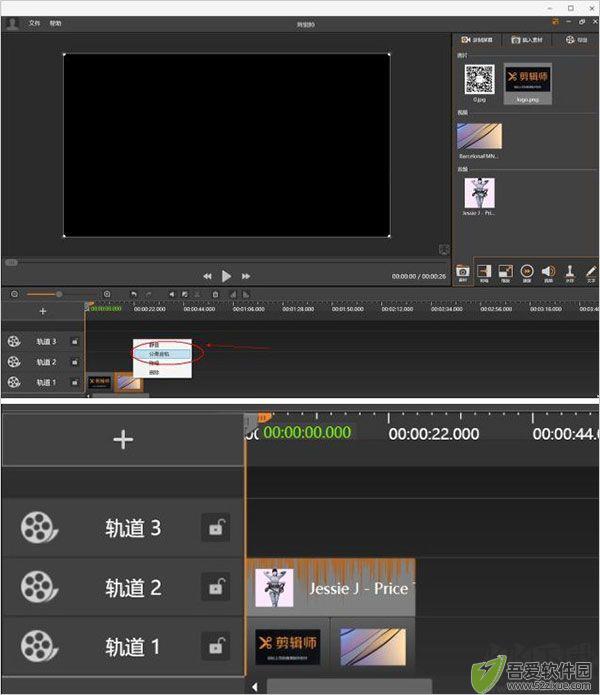600x695 pixels.
Task: Choose the highlighted 分离音轨 context menu entry
Action: pos(163,354)
